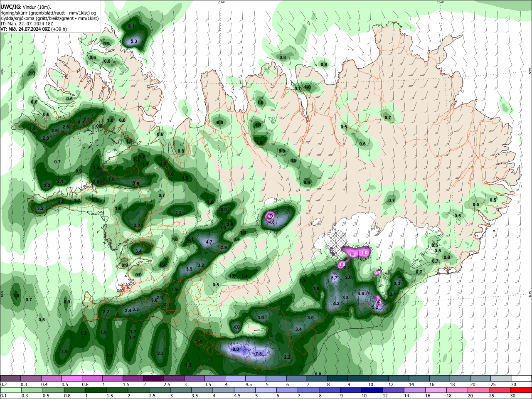Click the deep blue lower swatch labeled 10
This screenshot has height=399, width=532.
372,390
